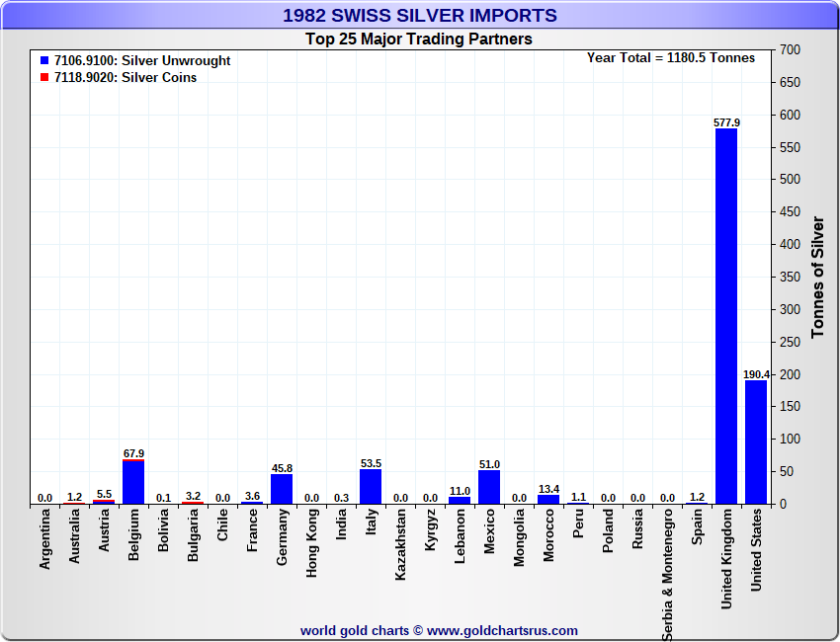Click the 7118.9020: Silver Coins legend label
This screenshot has width=840, height=642.
tap(126, 77)
